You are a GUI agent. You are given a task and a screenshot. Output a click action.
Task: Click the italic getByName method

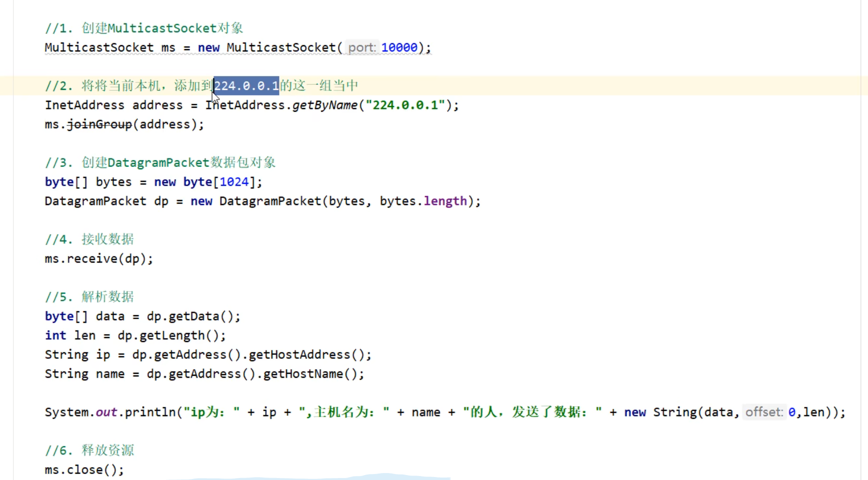325,105
